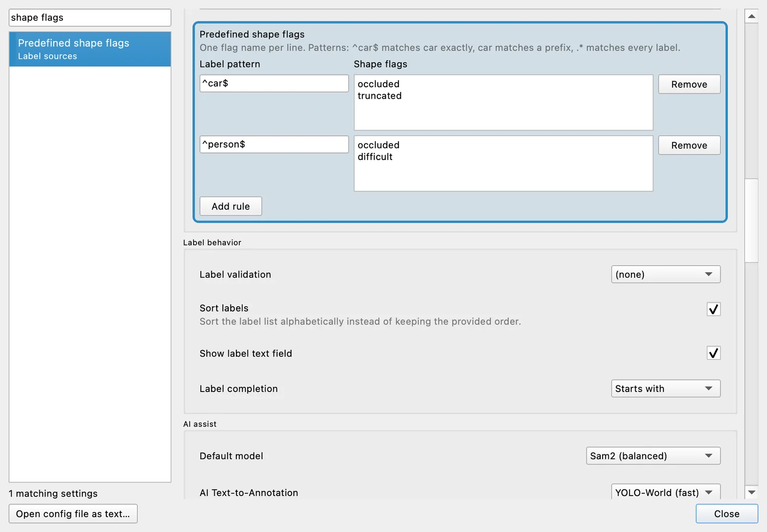Click the Add rule button

pyautogui.click(x=231, y=206)
